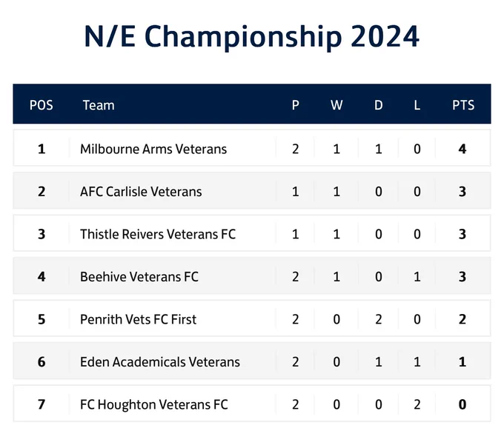
Task: Click the Team column header
Action: tap(99, 105)
